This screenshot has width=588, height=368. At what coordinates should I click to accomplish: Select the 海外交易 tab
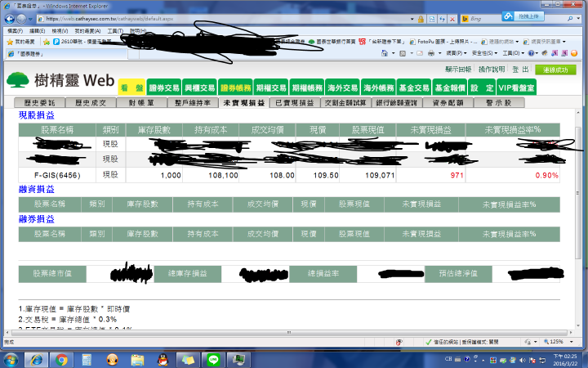[x=342, y=88]
